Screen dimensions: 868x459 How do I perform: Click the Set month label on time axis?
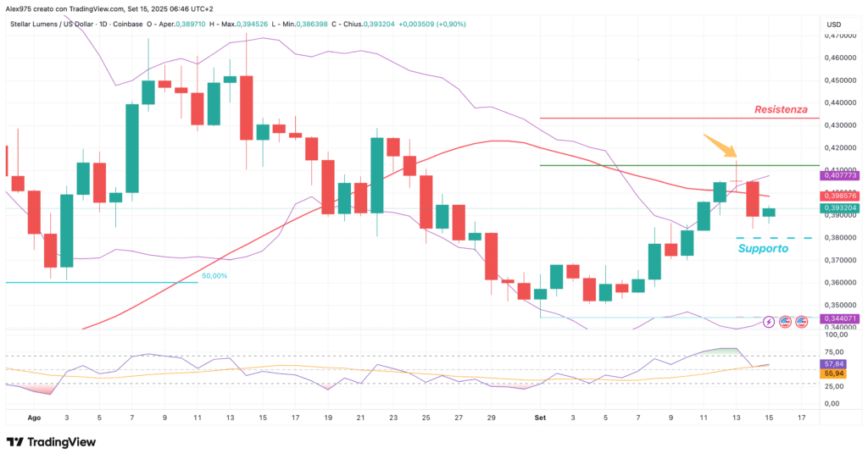pyautogui.click(x=540, y=418)
